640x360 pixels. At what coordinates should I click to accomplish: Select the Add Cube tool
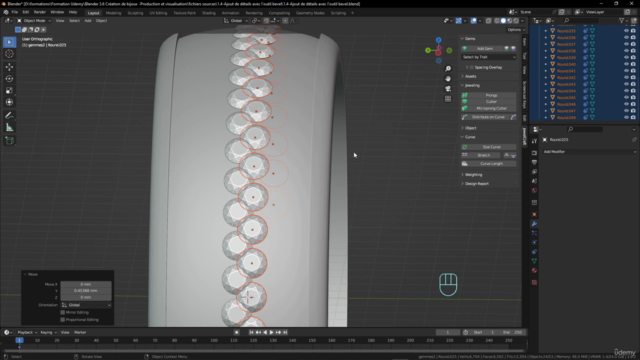coord(9,141)
